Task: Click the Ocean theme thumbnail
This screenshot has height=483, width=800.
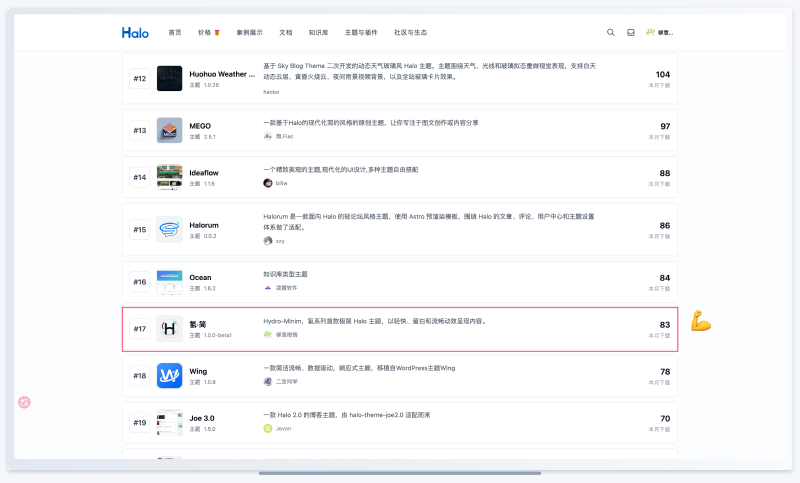Action: tap(169, 282)
